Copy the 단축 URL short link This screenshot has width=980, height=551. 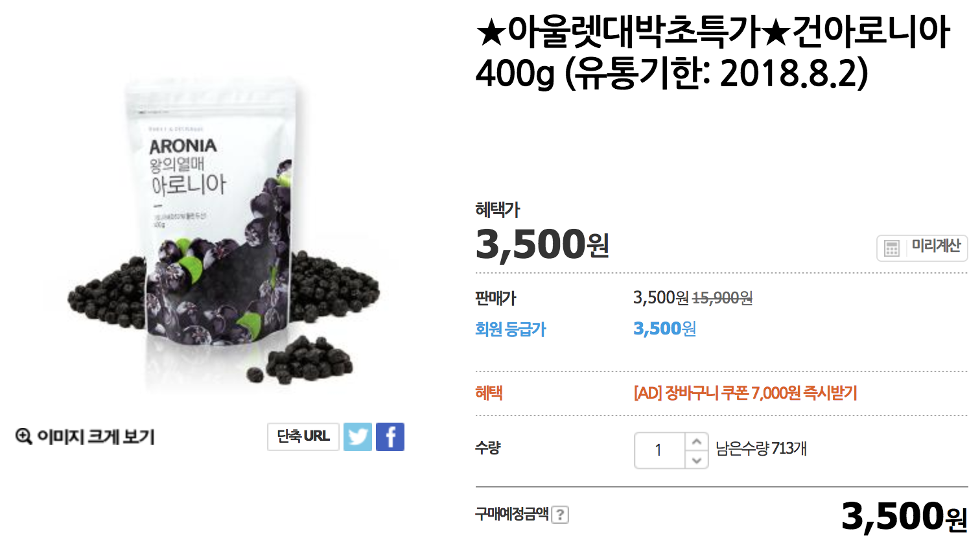303,436
